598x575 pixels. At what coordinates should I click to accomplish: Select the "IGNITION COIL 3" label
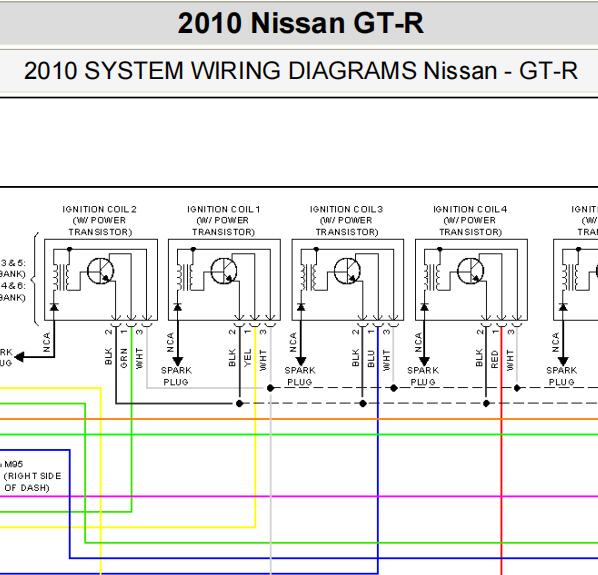[x=346, y=209]
